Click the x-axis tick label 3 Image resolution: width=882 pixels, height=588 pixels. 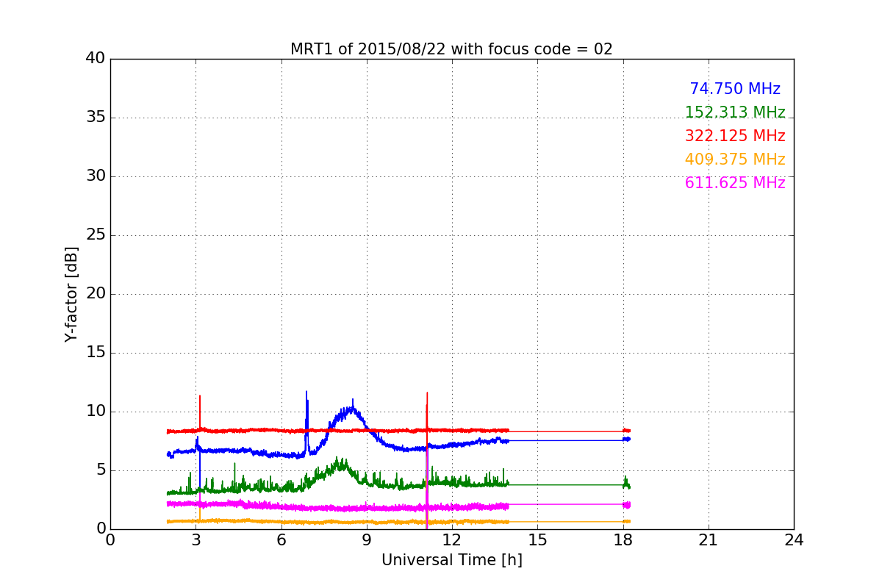click(196, 540)
